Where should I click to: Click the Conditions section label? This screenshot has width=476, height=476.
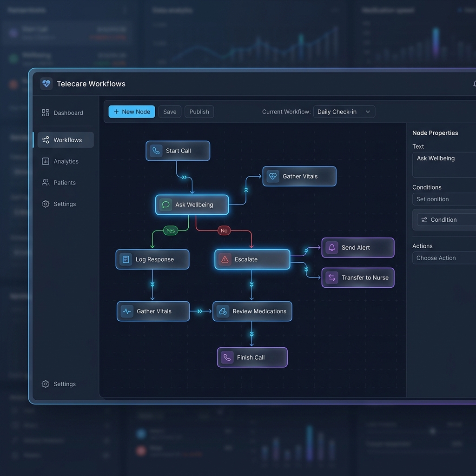tap(427, 187)
